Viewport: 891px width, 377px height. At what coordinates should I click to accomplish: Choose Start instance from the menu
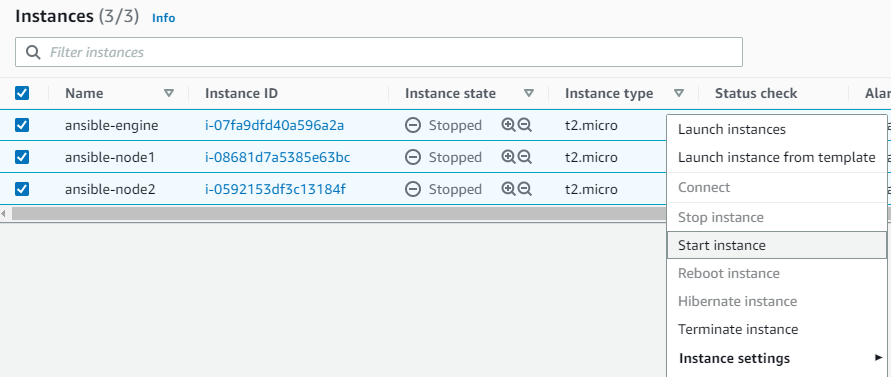click(x=776, y=245)
